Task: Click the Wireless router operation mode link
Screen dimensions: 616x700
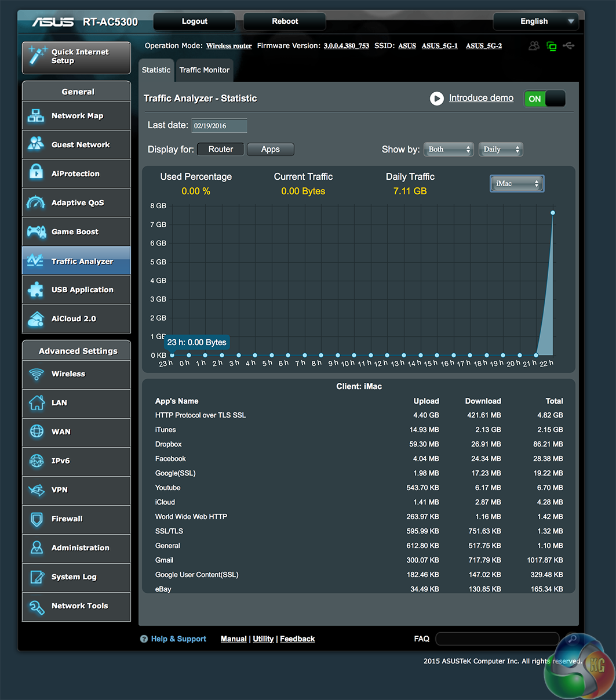Action: 229,46
